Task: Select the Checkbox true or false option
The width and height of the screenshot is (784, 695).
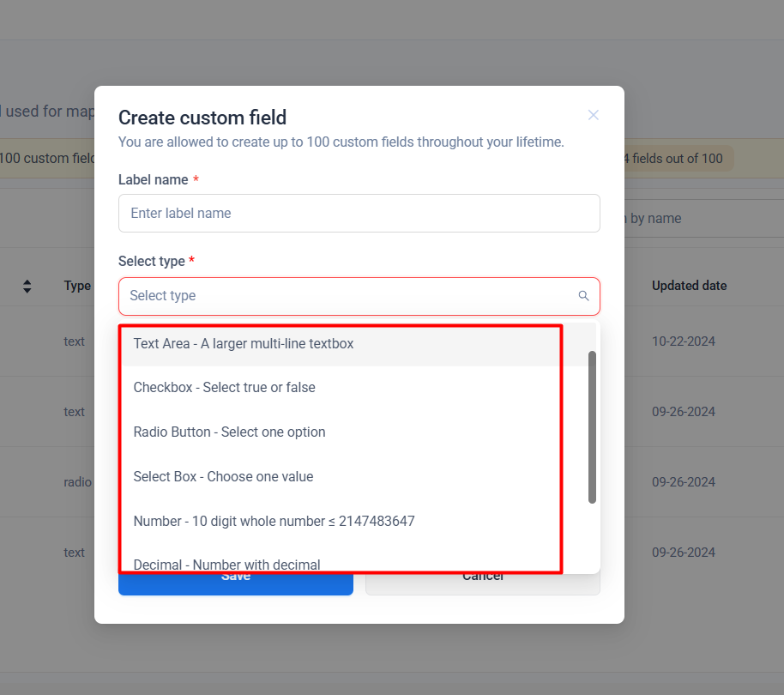Action: 225,388
